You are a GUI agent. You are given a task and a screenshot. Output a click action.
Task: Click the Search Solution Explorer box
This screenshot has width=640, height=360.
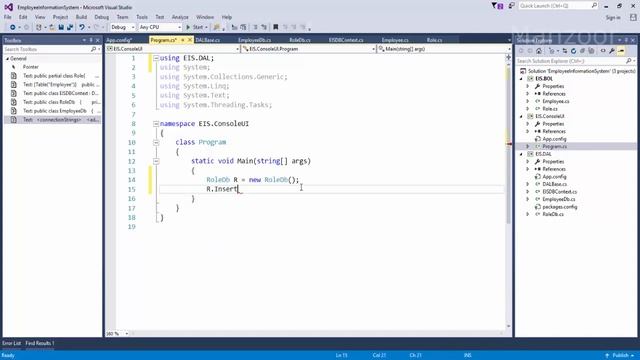pos(575,61)
